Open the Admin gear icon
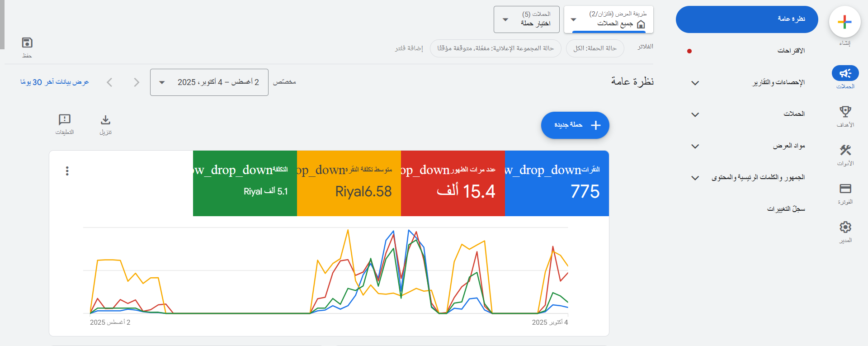The image size is (868, 346). tap(845, 227)
